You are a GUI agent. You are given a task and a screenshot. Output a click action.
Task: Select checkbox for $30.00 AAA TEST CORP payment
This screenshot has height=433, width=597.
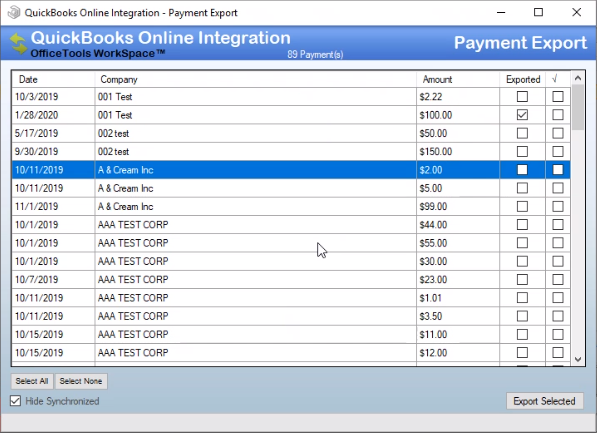click(x=558, y=261)
